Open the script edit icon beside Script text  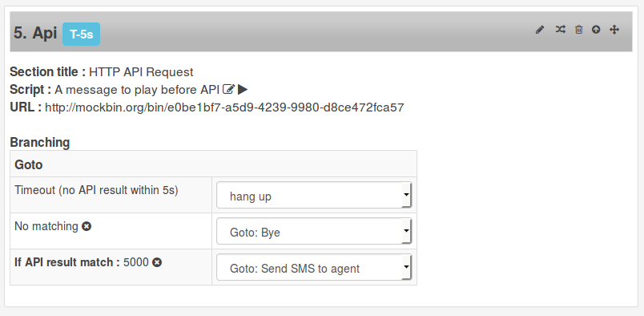229,89
